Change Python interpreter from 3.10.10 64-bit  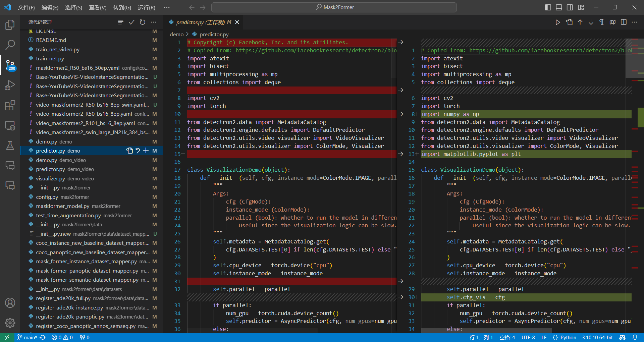click(597, 337)
